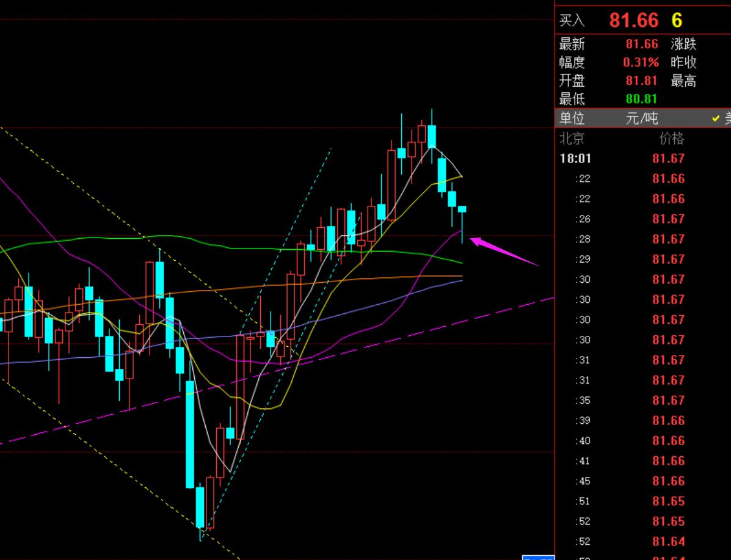Viewport: 731px width, 560px height.
Task: Click the 最低 lowest price label
Action: pyautogui.click(x=572, y=99)
